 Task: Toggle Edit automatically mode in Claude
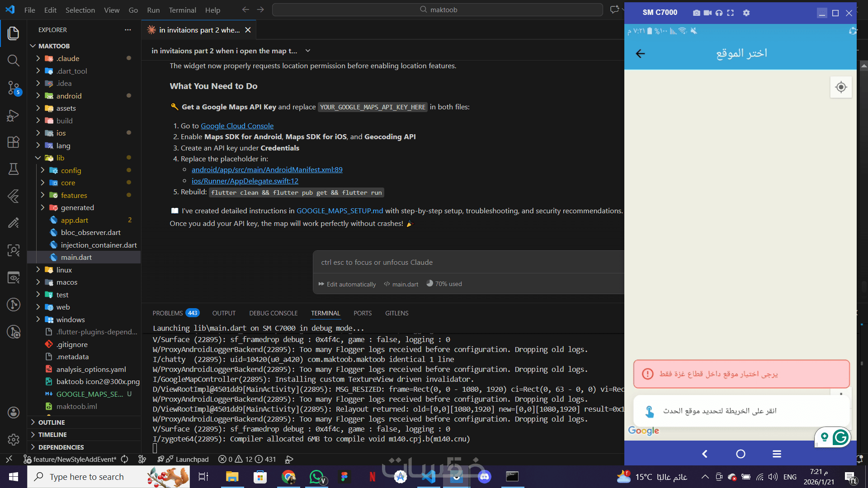(347, 284)
